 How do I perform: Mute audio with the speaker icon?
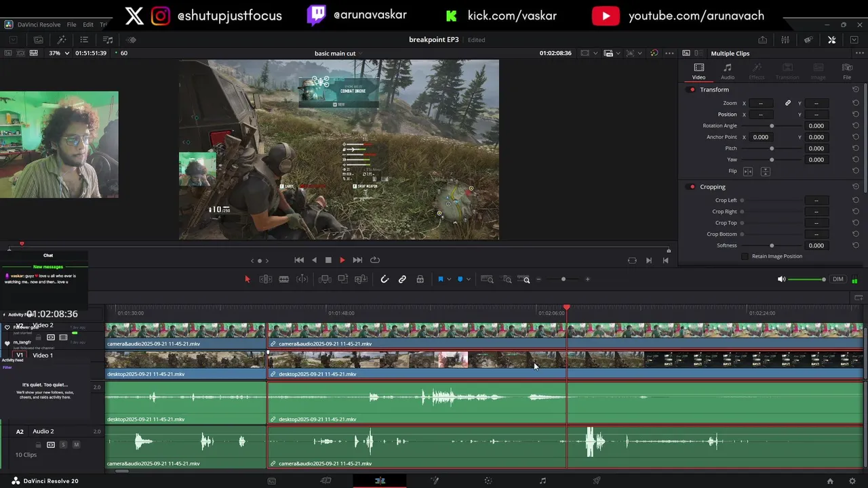pos(781,279)
